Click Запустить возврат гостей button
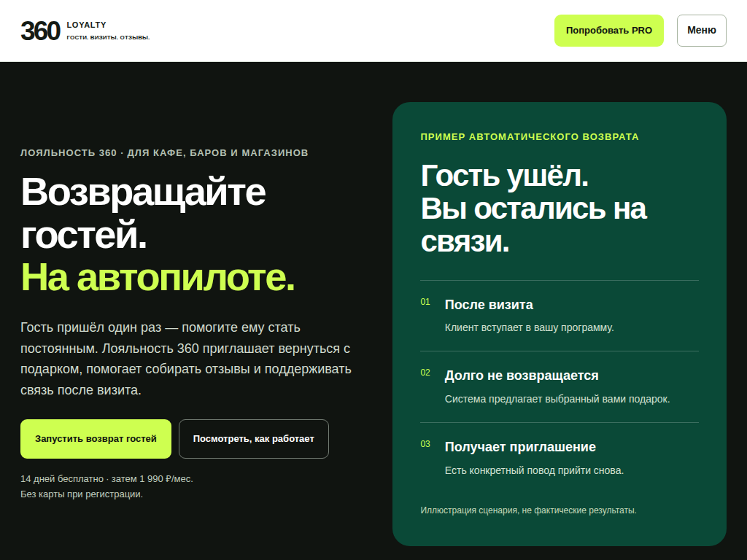The width and height of the screenshot is (747, 560). click(x=96, y=438)
